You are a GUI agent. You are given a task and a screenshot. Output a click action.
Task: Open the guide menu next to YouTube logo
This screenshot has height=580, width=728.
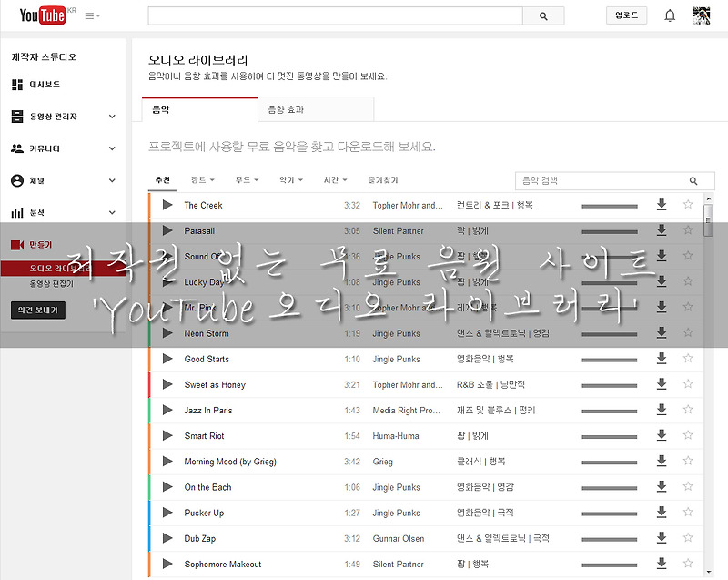pos(92,16)
